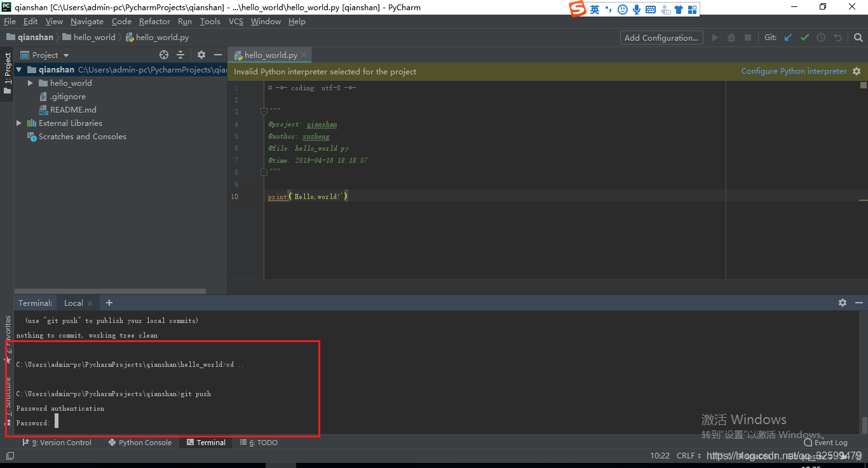Click Configure Python interpreter link
This screenshot has width=868, height=468.
pyautogui.click(x=794, y=71)
